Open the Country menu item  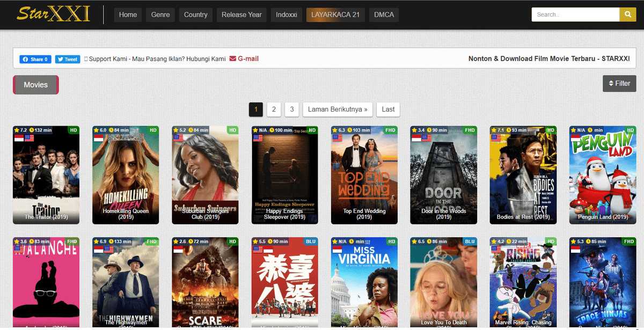[195, 14]
